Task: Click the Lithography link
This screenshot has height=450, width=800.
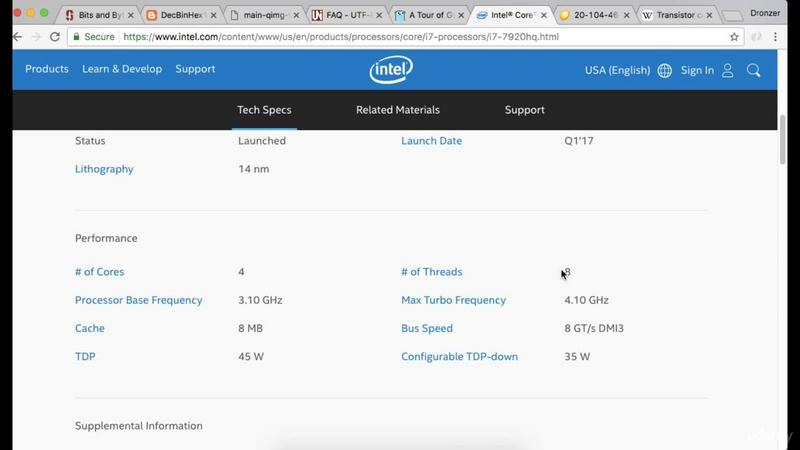Action: point(104,169)
